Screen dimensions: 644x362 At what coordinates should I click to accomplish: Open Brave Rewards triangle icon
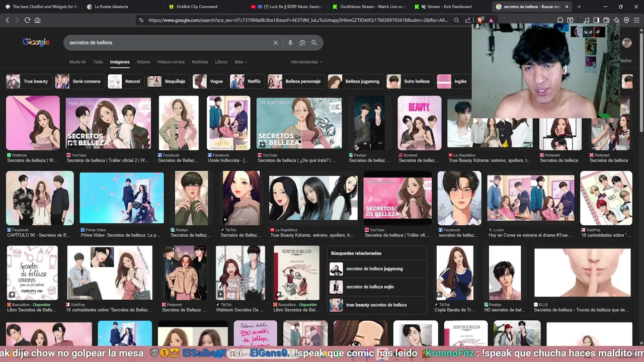coord(491,20)
